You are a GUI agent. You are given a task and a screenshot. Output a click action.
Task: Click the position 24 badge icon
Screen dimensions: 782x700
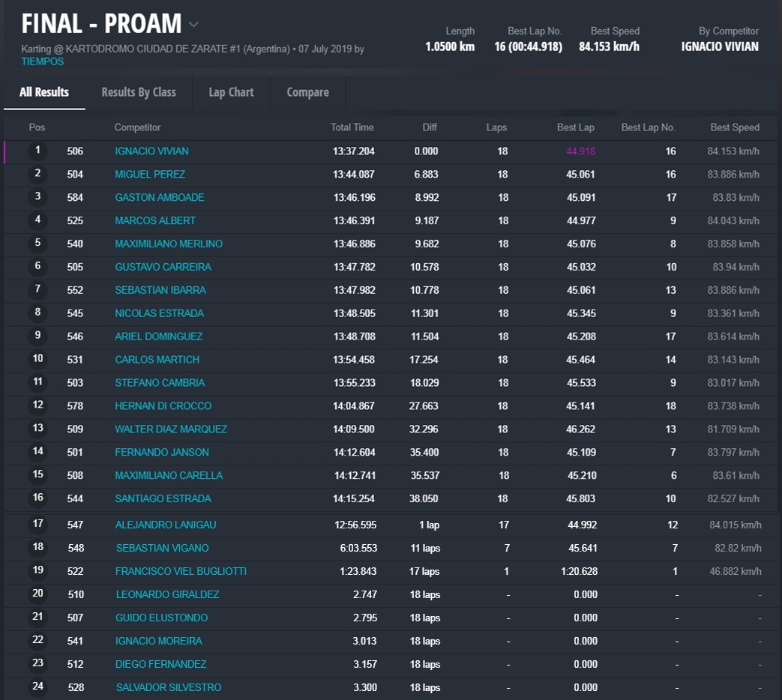click(37, 687)
